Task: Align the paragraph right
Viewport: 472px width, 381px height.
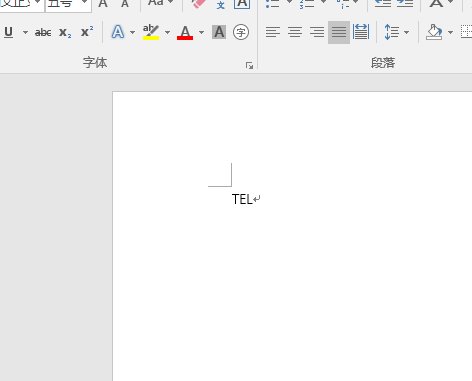Action: pos(317,32)
